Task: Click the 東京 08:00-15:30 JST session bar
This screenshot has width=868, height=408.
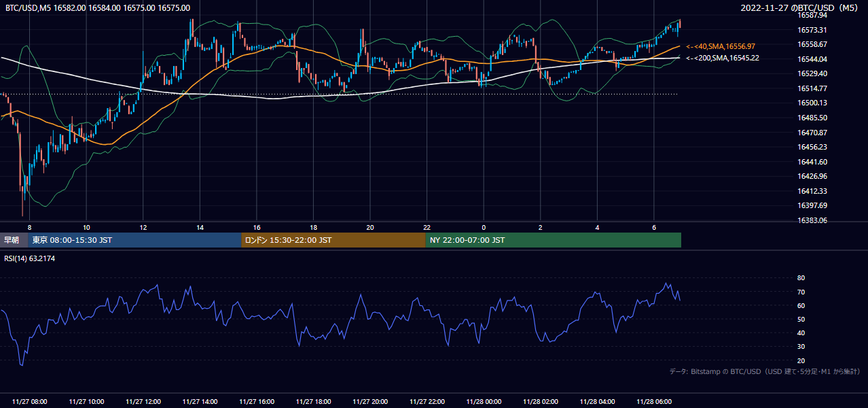Action: [134, 240]
